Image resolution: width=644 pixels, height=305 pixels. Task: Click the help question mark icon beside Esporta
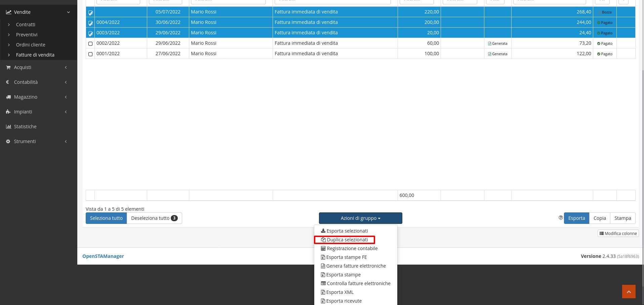(560, 218)
